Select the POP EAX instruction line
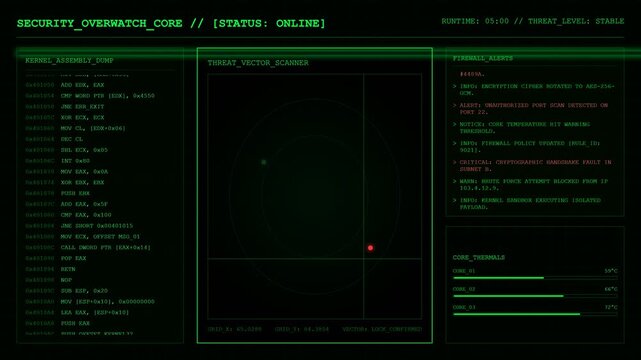This screenshot has height=360, width=641. click(x=56, y=258)
